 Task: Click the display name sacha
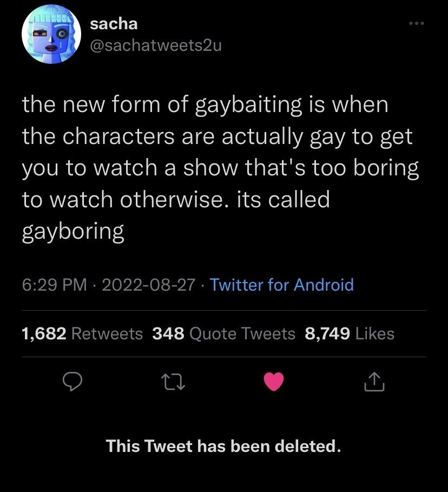[113, 24]
